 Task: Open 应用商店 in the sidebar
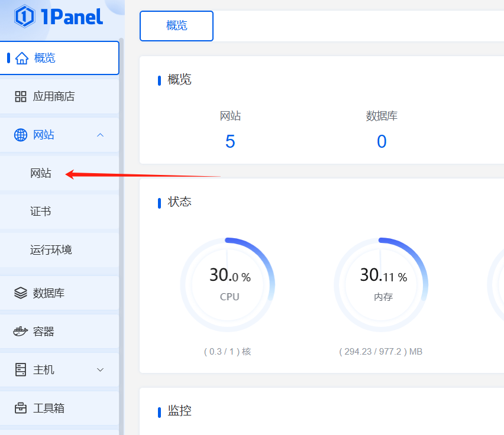coord(60,96)
